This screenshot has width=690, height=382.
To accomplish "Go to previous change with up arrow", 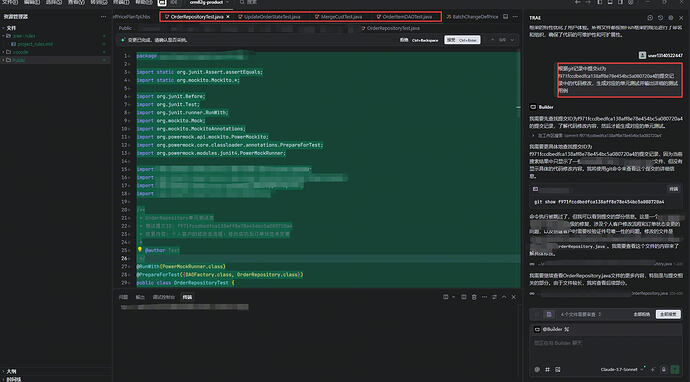I will point(492,40).
